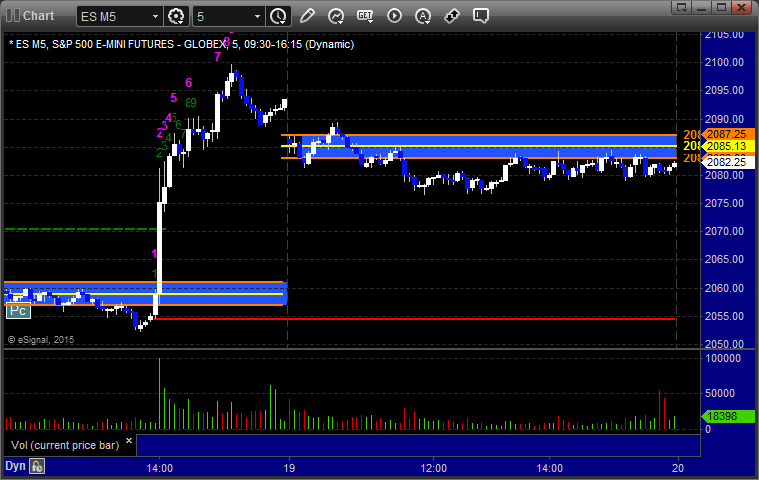Expand the ES M5 symbol dropdown

coord(155,16)
